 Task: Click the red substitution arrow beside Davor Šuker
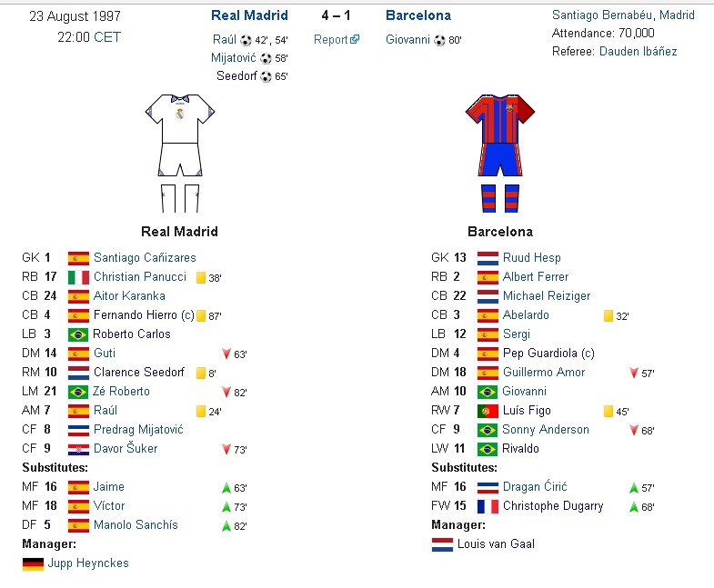pyautogui.click(x=227, y=449)
